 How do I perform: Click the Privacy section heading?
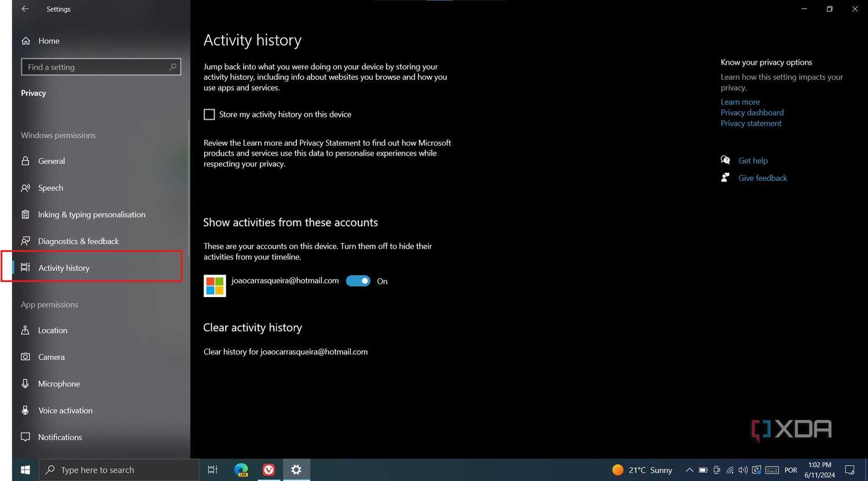click(34, 93)
